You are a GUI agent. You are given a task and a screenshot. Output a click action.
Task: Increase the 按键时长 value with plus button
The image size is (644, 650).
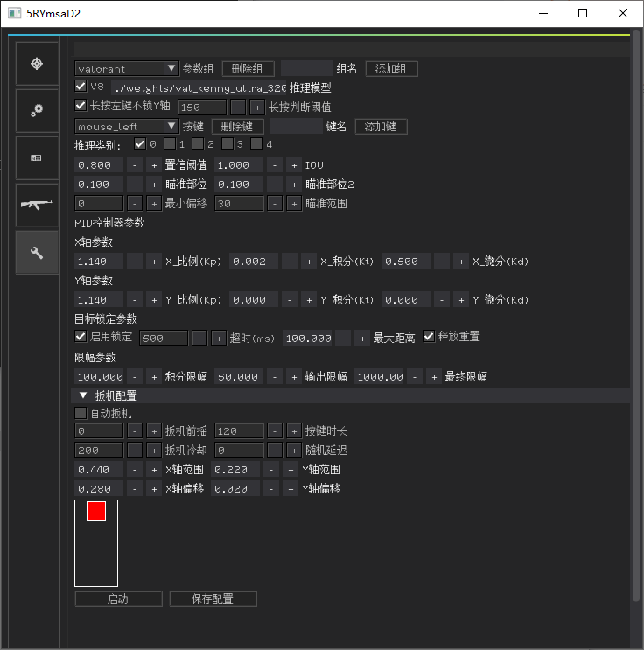pyautogui.click(x=293, y=431)
